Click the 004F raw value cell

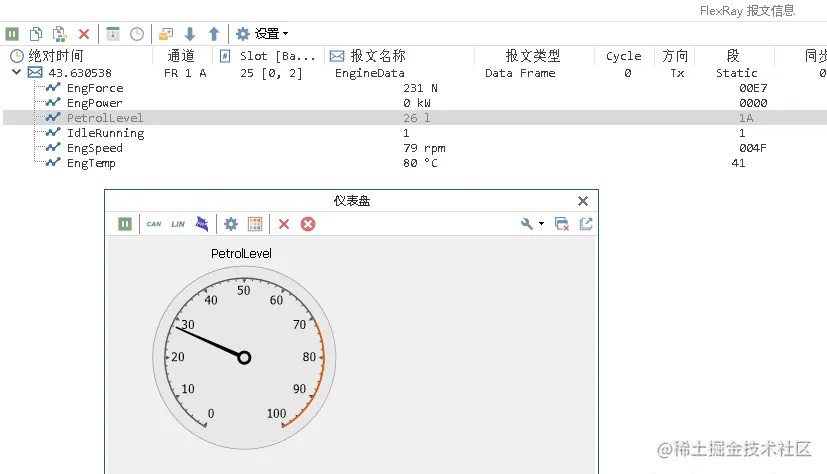753,148
